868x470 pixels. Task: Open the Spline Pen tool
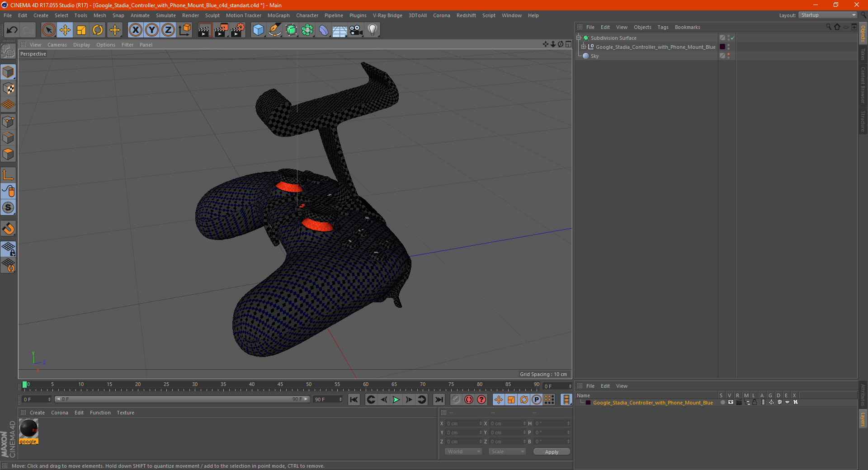click(x=274, y=30)
